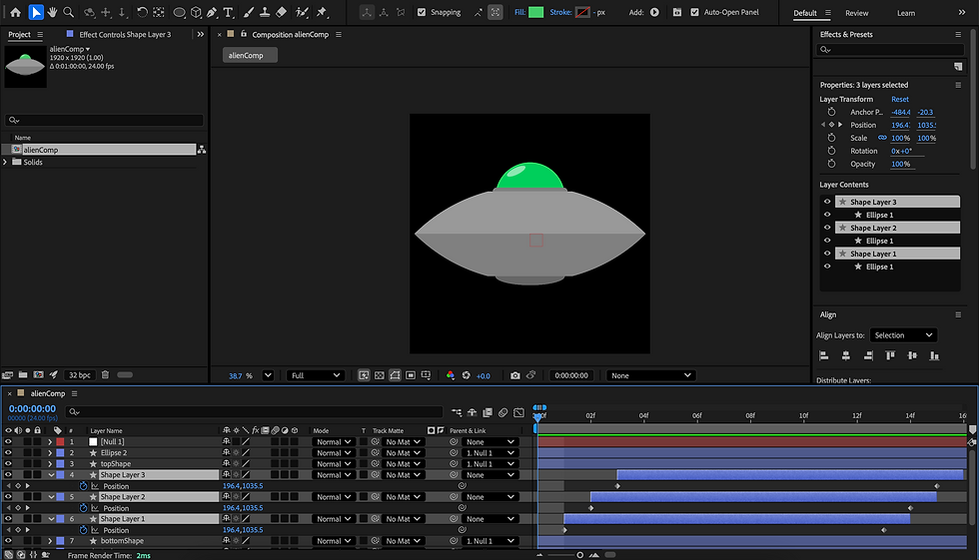Select the Eraser tool
This screenshot has height=560, width=979.
[x=281, y=12]
